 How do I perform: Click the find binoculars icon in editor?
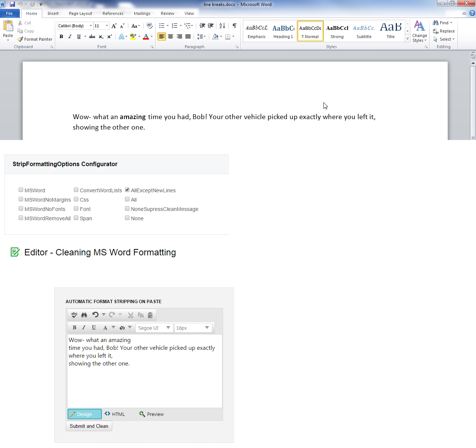tap(84, 315)
